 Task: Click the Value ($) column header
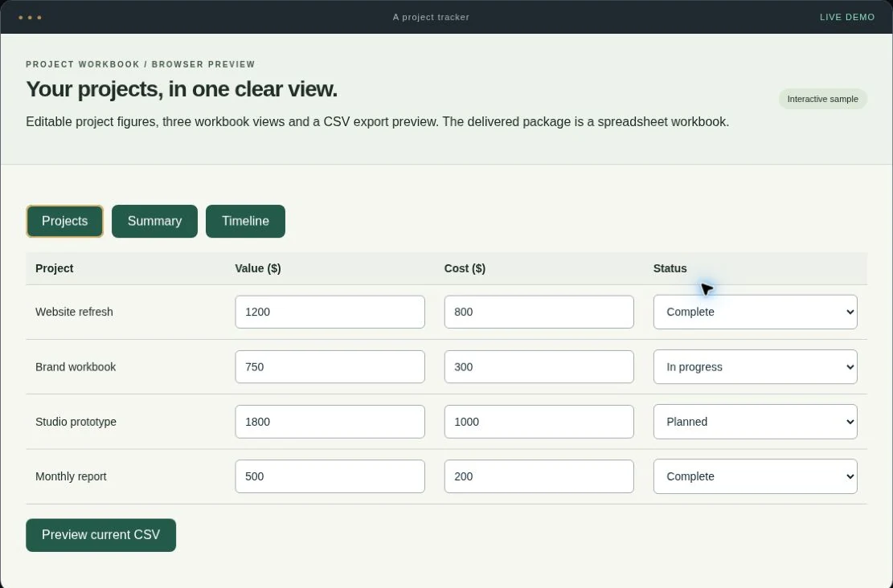pyautogui.click(x=257, y=268)
